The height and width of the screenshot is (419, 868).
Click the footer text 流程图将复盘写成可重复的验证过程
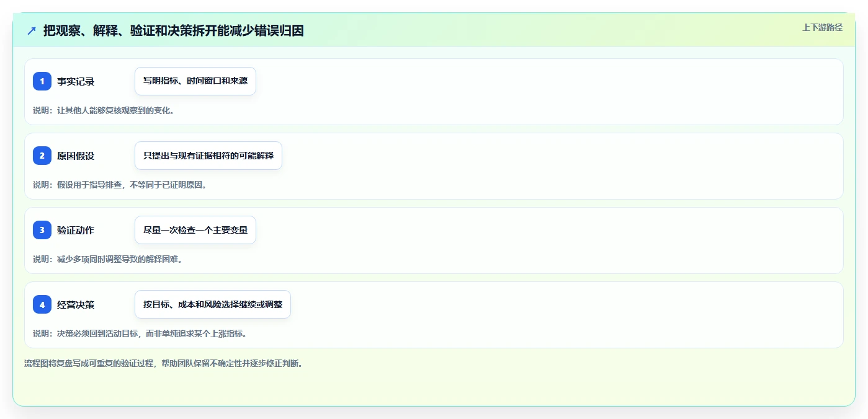pyautogui.click(x=164, y=363)
